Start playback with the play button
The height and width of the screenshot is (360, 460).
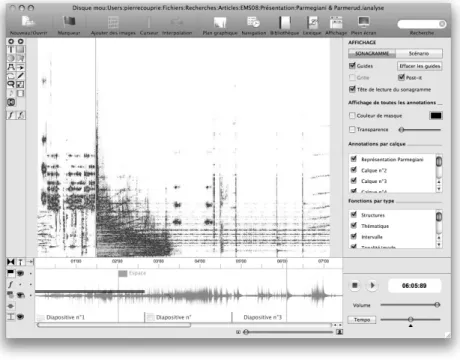[372, 285]
